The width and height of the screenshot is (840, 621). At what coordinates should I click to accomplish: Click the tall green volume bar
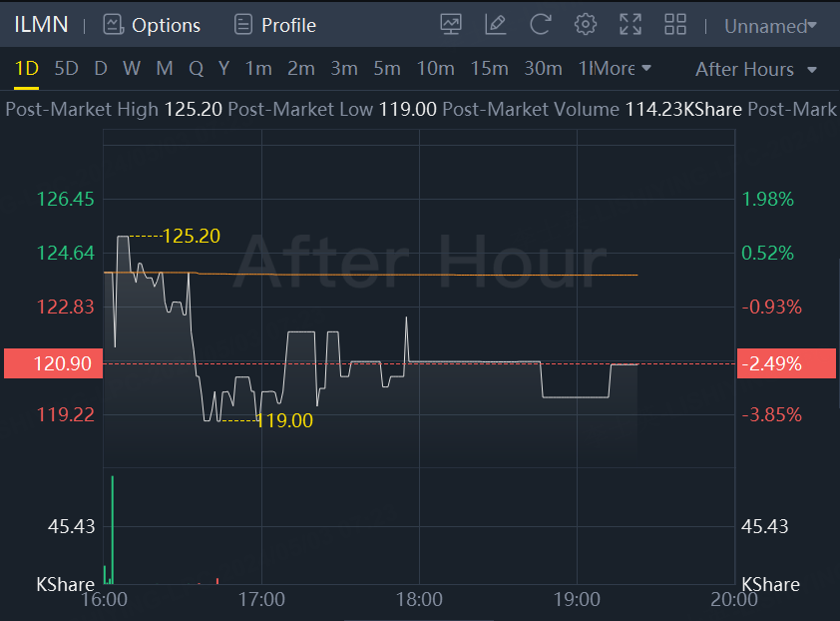click(x=113, y=529)
